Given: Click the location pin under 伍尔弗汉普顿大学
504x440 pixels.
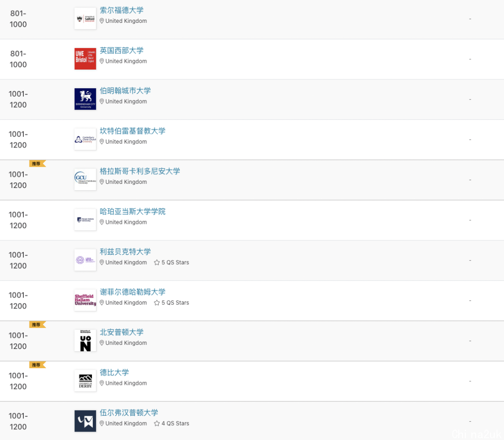Looking at the screenshot, I should pos(102,423).
